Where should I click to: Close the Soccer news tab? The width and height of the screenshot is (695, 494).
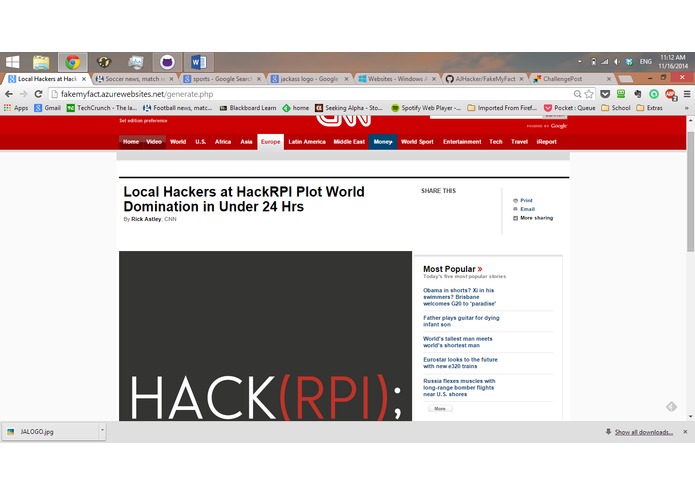click(171, 79)
